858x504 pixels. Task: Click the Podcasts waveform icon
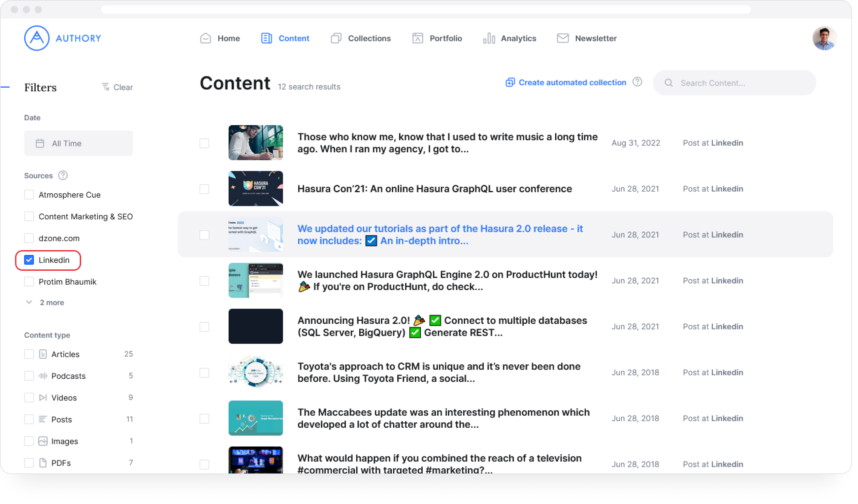pos(43,376)
